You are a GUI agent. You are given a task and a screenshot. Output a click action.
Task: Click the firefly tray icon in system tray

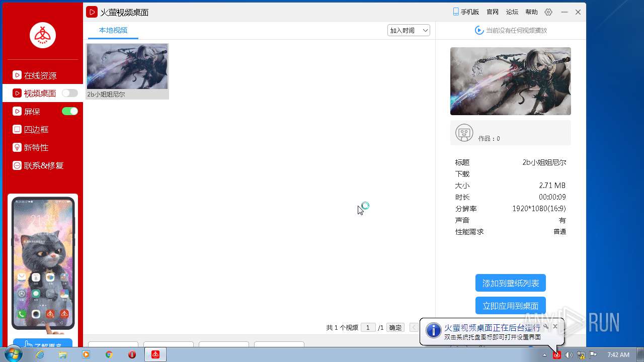pos(557,354)
